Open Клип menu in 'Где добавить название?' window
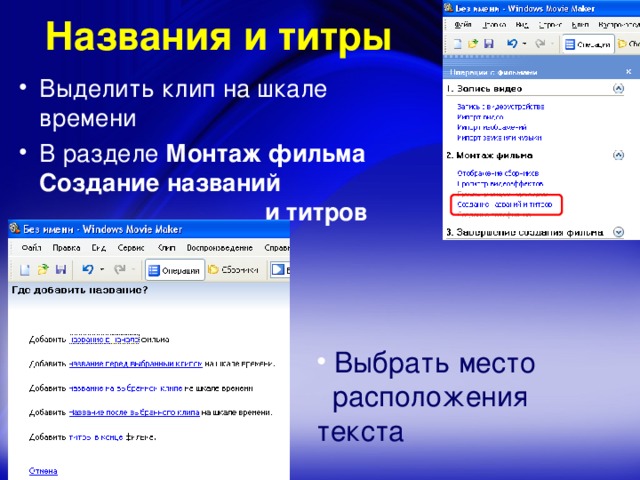The image size is (640, 480). pos(167,248)
